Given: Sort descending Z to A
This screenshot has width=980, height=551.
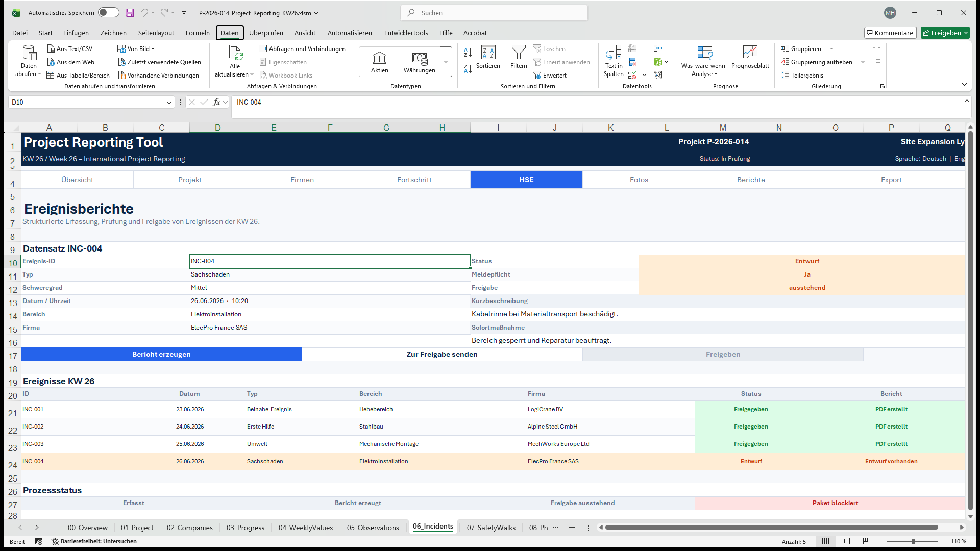Looking at the screenshot, I should coord(468,68).
